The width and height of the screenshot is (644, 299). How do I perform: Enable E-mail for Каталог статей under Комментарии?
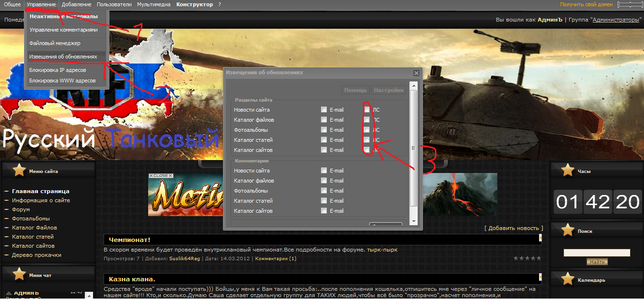(324, 201)
